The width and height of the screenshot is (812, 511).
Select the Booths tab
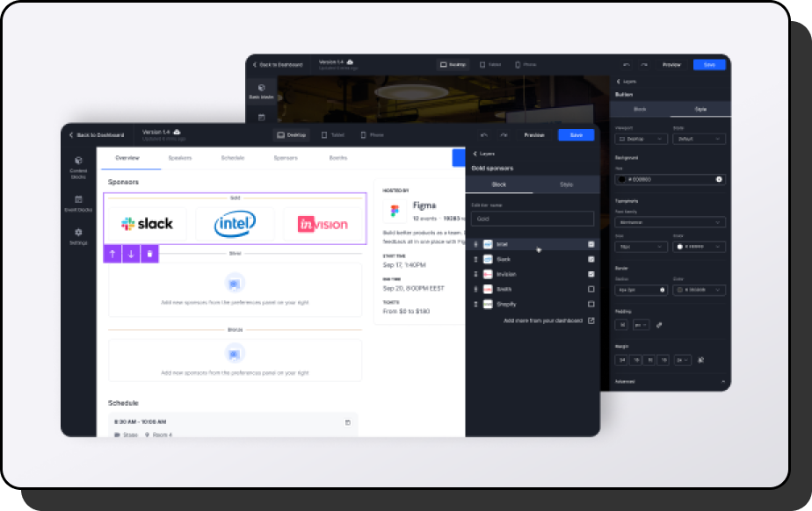[338, 158]
